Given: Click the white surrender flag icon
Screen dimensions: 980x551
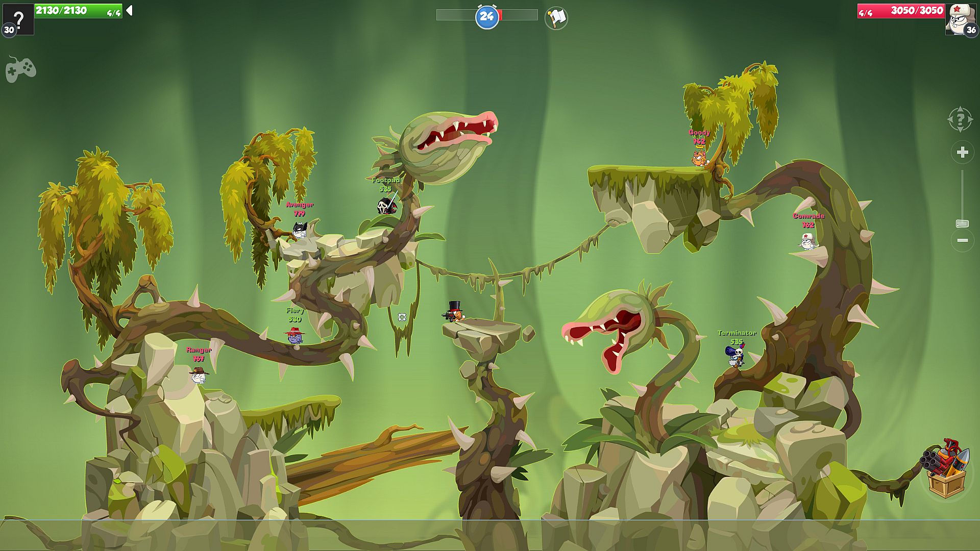Looking at the screenshot, I should 556,18.
